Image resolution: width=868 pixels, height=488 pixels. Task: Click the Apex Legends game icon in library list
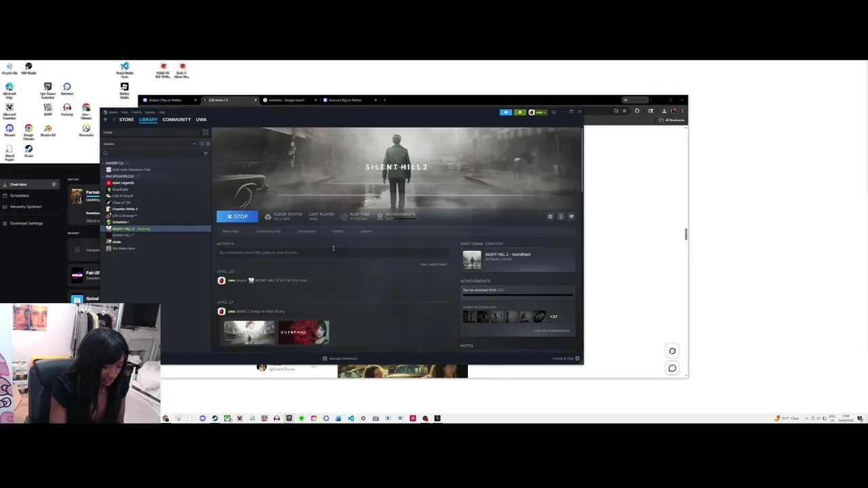pyautogui.click(x=108, y=183)
